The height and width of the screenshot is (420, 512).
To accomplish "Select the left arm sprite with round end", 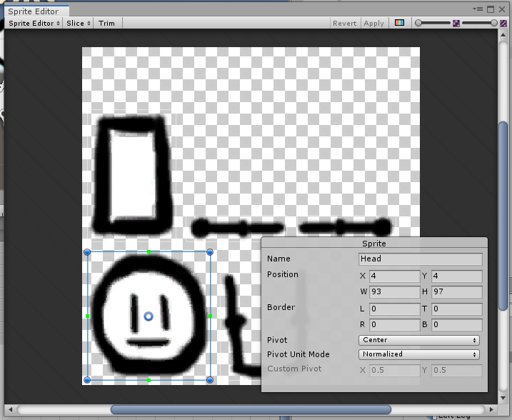I will (238, 227).
